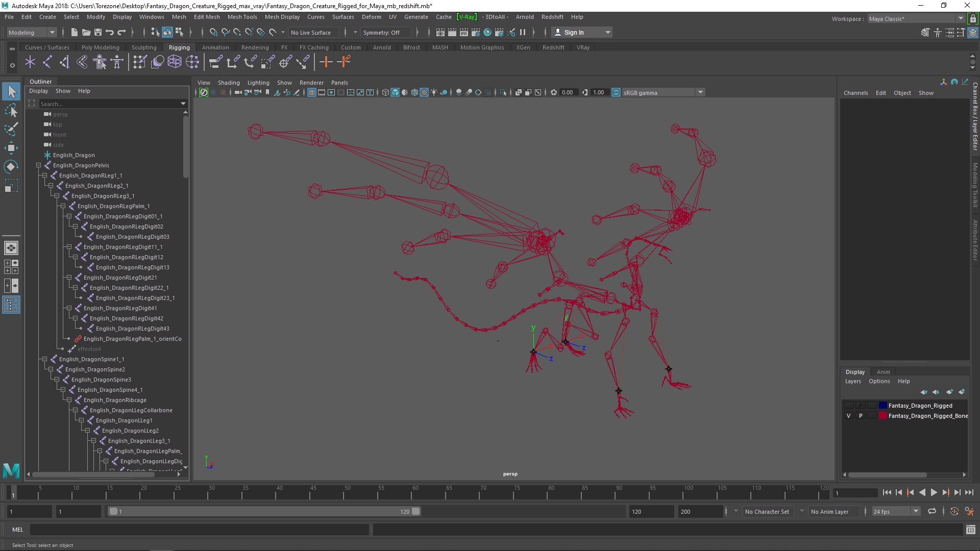Toggle the viewport grid display
The image size is (980, 551).
[x=311, y=92]
